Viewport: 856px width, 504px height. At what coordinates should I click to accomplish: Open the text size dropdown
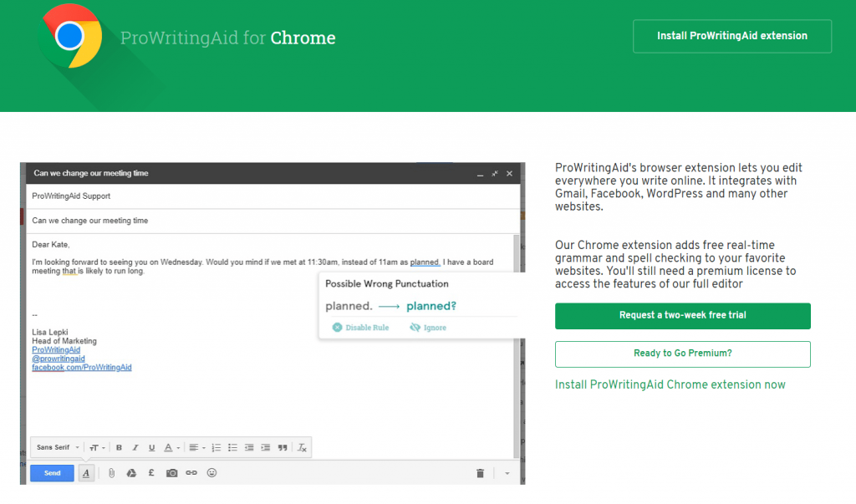[97, 448]
